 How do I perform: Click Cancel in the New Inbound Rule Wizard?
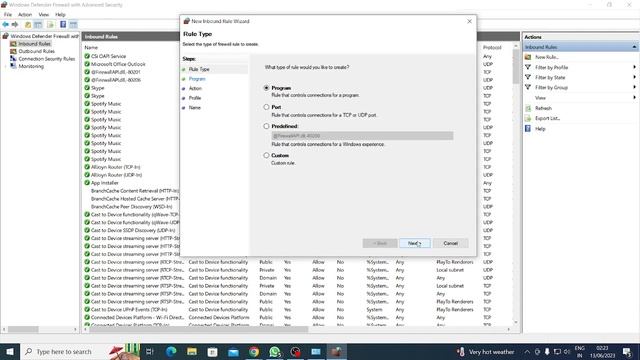pyautogui.click(x=451, y=243)
